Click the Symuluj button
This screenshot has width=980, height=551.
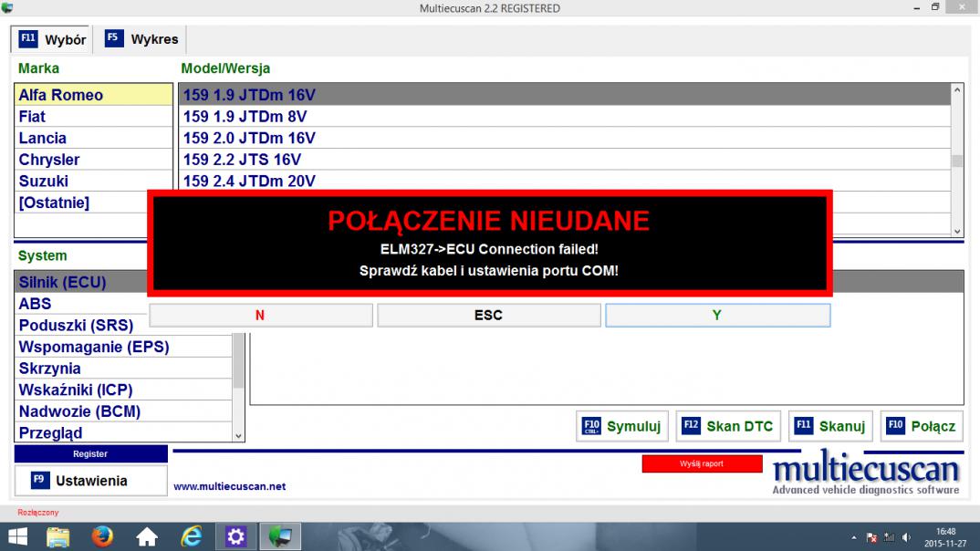click(x=622, y=427)
